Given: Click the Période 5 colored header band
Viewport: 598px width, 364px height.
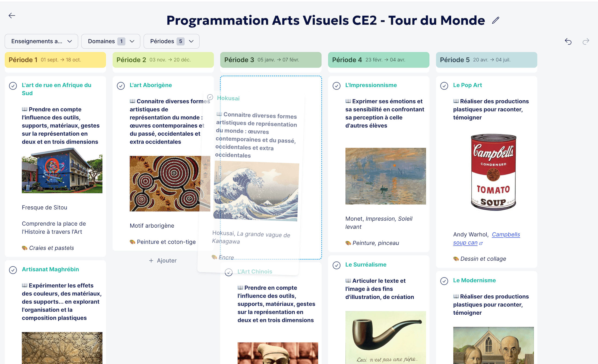Looking at the screenshot, I should click(486, 60).
